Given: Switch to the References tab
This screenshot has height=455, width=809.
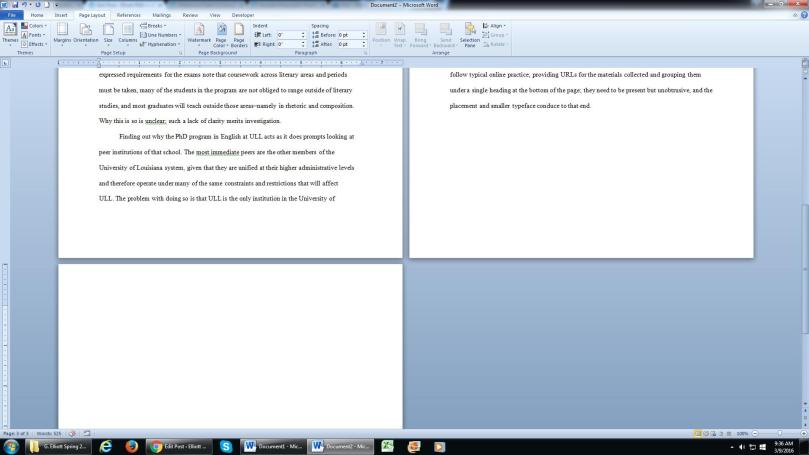Looking at the screenshot, I should [128, 16].
